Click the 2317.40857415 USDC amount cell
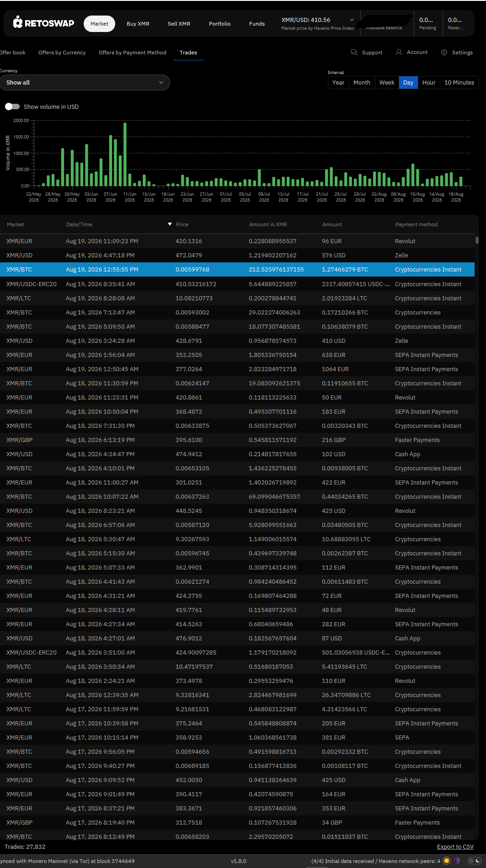The image size is (486, 868). [x=356, y=284]
